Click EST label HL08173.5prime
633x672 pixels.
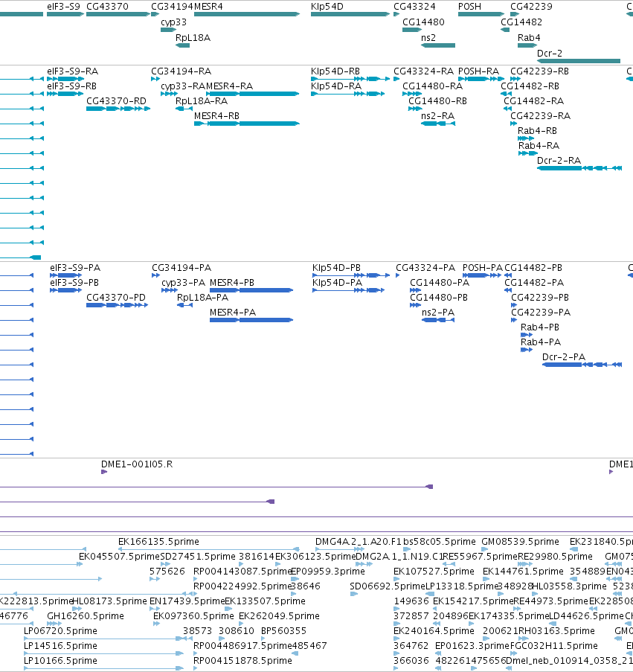(x=109, y=601)
